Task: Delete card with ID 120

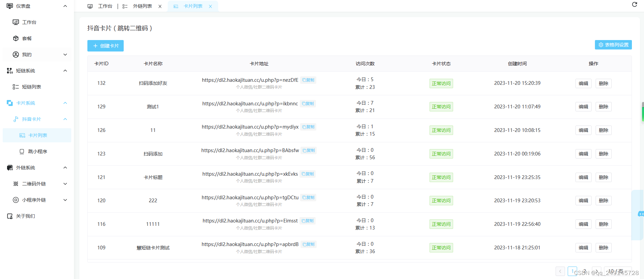Action: [x=604, y=201]
